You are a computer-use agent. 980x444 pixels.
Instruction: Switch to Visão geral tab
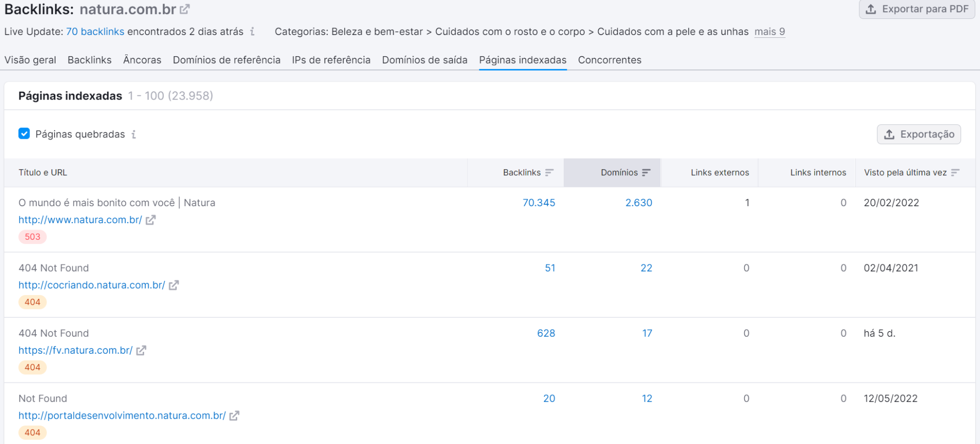point(30,60)
